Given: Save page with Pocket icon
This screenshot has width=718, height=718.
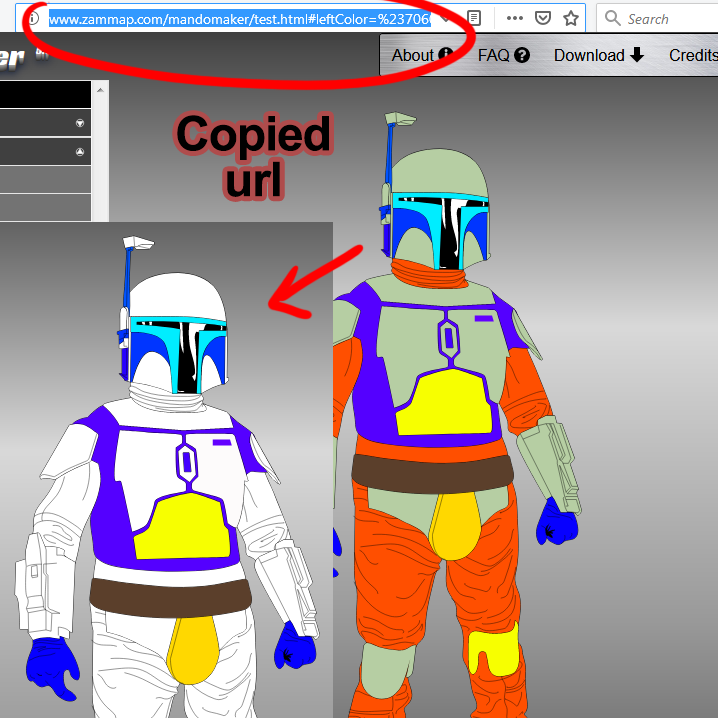Looking at the screenshot, I should (x=543, y=18).
